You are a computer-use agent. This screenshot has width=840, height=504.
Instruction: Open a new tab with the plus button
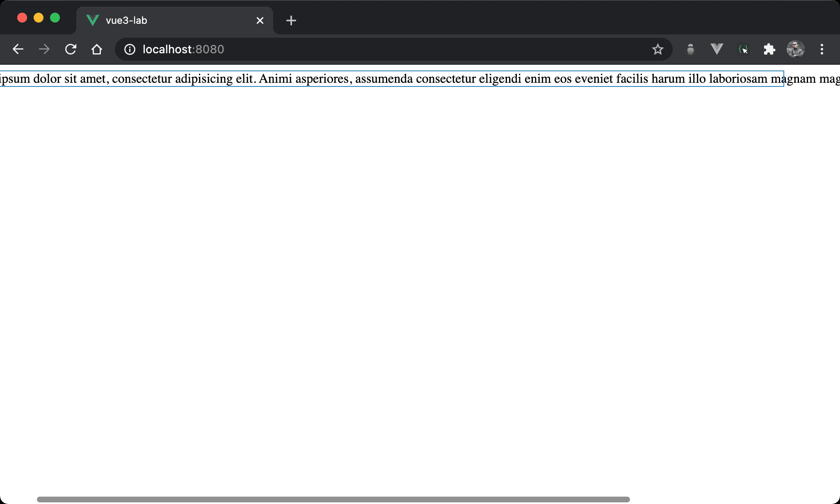(291, 20)
